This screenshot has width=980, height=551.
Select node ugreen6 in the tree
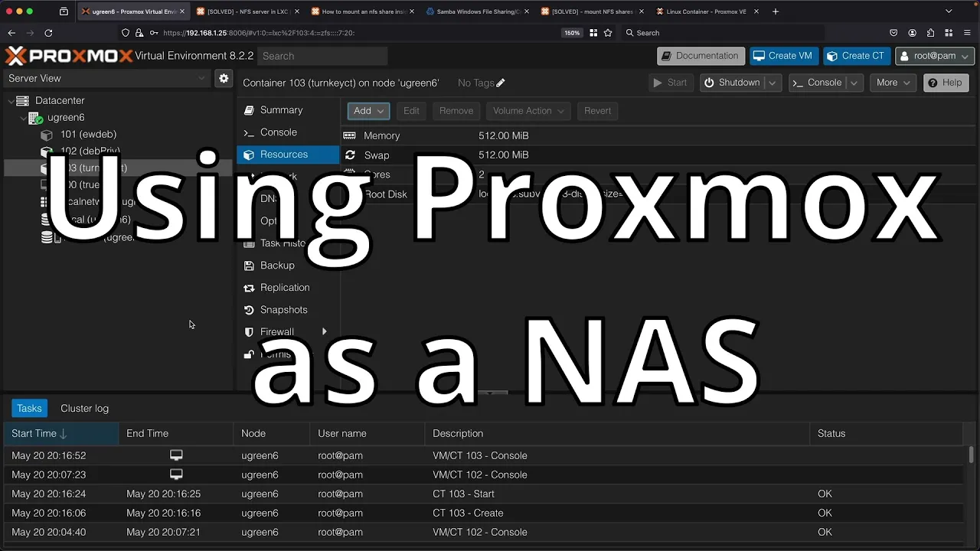[x=66, y=118]
